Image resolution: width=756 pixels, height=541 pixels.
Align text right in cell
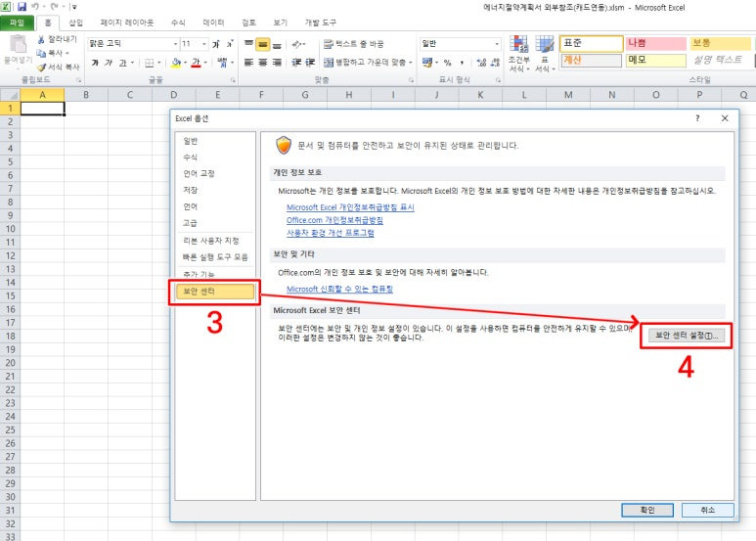277,63
